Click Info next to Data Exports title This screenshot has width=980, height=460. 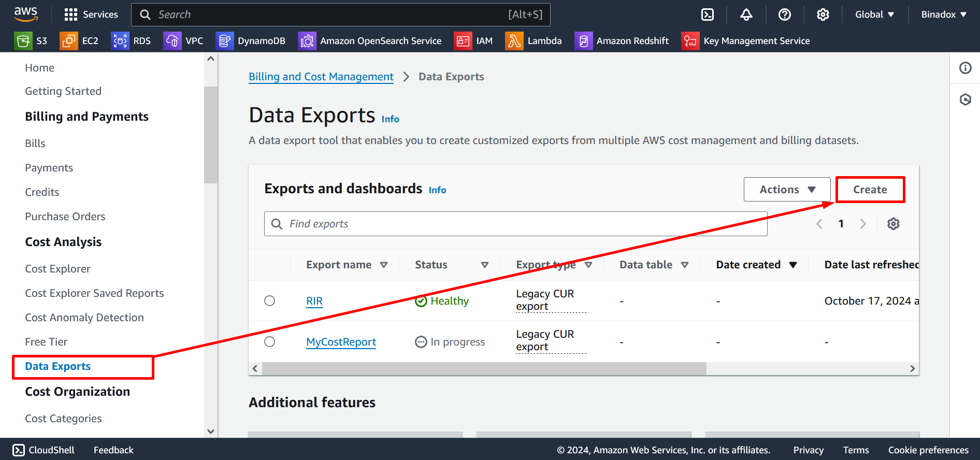tap(391, 119)
